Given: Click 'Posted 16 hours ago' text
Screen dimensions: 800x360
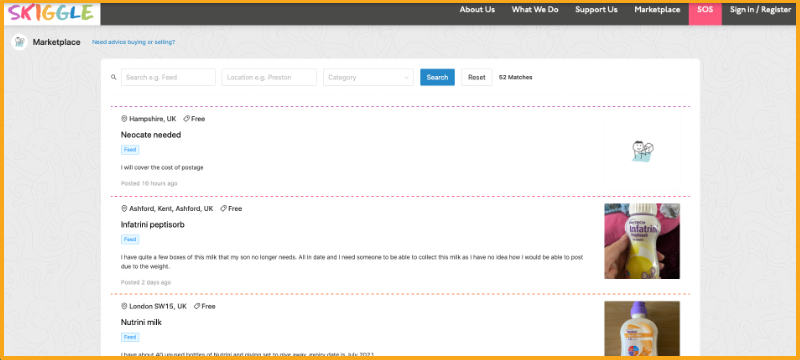Looking at the screenshot, I should click(x=149, y=183).
